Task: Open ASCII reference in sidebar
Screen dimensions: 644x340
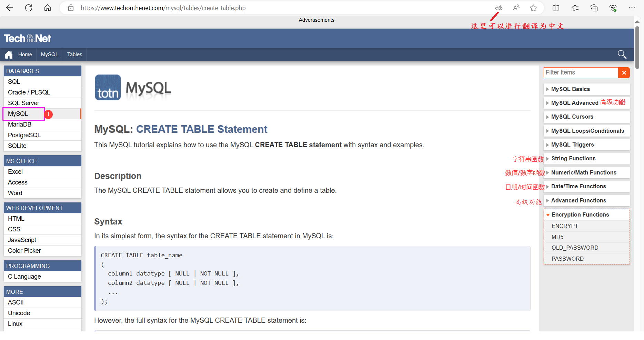Action: tap(42, 302)
